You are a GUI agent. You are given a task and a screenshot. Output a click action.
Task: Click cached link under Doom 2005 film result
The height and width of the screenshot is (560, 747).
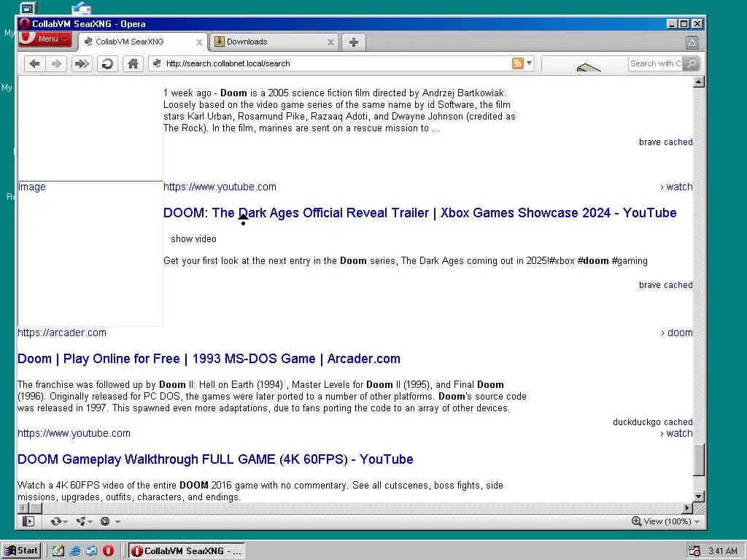(x=678, y=142)
